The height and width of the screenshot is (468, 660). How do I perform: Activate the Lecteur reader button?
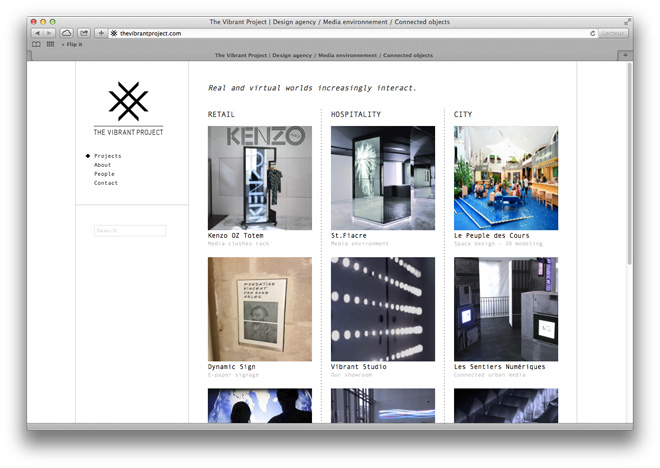(613, 33)
